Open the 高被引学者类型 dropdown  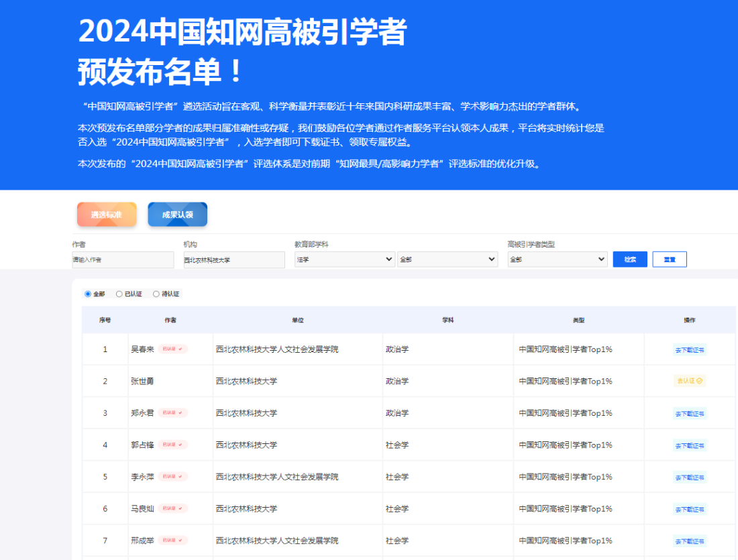557,259
